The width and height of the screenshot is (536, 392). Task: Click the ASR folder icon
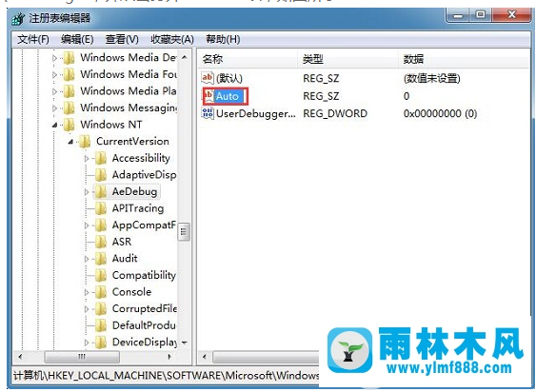(x=101, y=242)
